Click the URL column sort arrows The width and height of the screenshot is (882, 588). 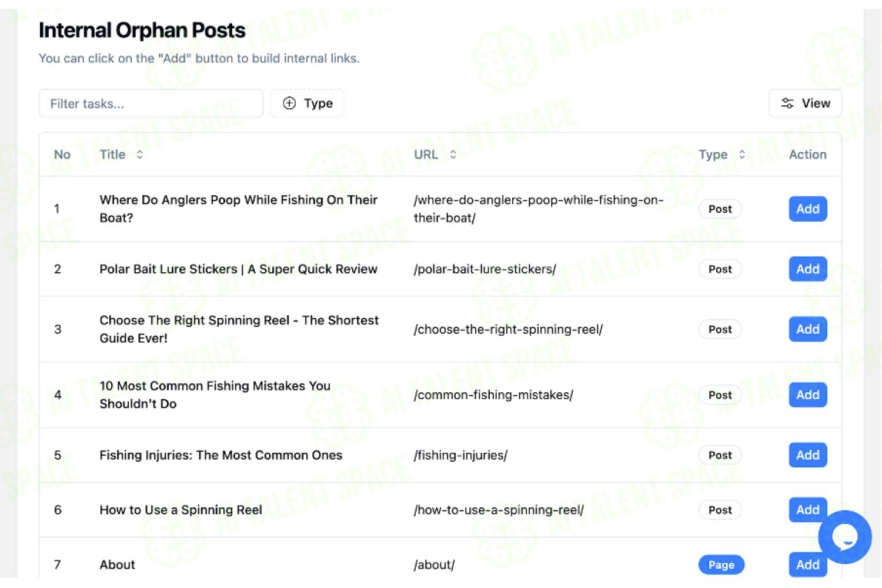click(453, 155)
